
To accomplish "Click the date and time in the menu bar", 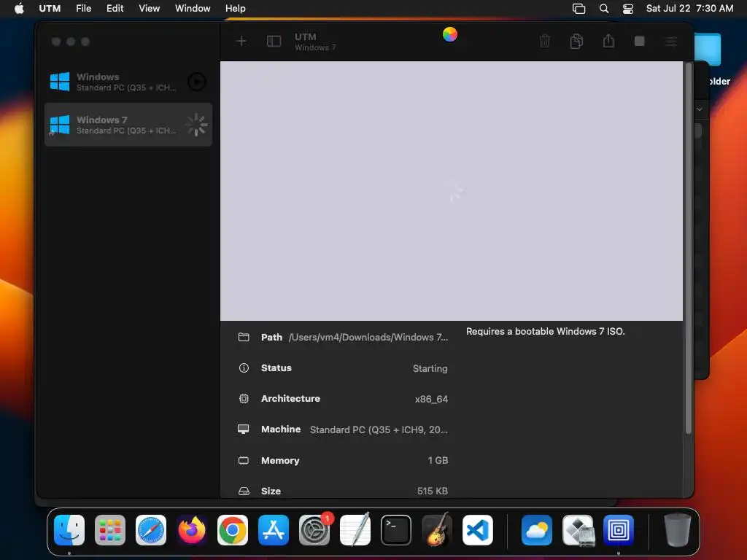I will pyautogui.click(x=689, y=8).
